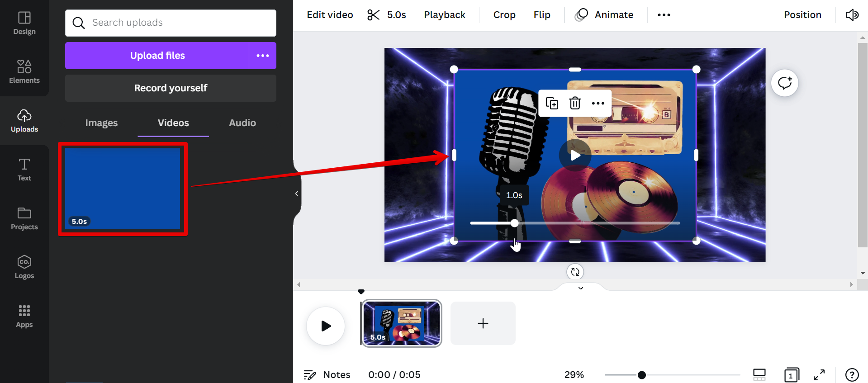
Task: Click the Animate button
Action: pos(604,15)
